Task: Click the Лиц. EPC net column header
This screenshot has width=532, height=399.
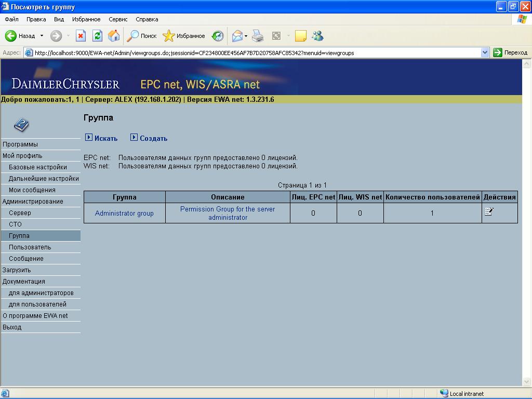Action: coord(313,197)
